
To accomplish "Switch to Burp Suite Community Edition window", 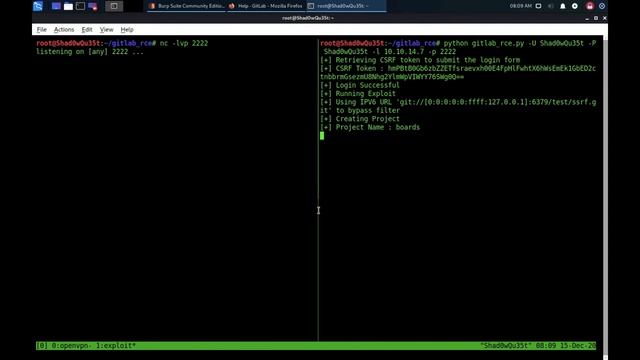I will pos(186,6).
